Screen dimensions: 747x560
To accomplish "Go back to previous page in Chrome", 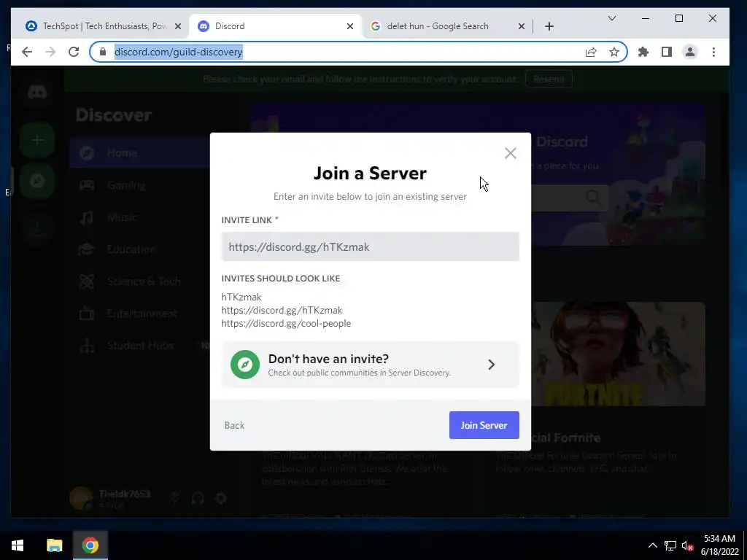I will click(x=27, y=52).
